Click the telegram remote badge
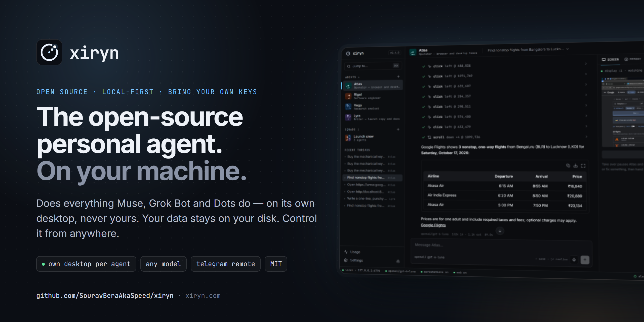The width and height of the screenshot is (644, 322). click(x=226, y=264)
